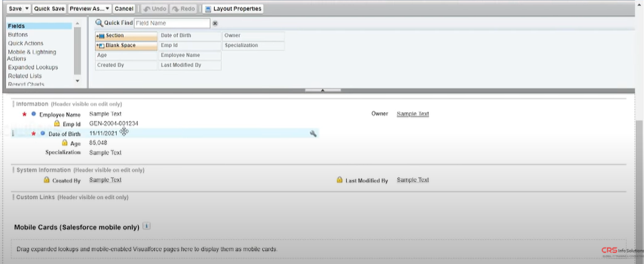This screenshot has width=644, height=264.
Task: Click the Age value 85,048
Action: pyautogui.click(x=98, y=142)
